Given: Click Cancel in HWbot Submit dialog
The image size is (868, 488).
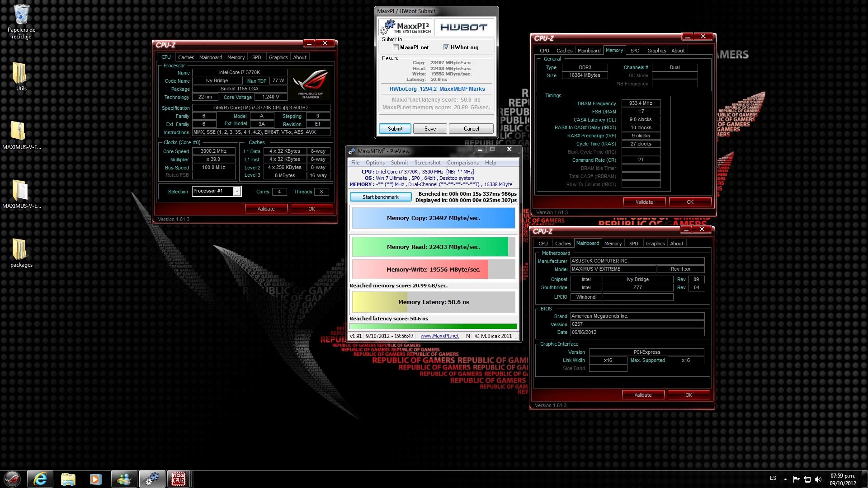Looking at the screenshot, I should (471, 129).
